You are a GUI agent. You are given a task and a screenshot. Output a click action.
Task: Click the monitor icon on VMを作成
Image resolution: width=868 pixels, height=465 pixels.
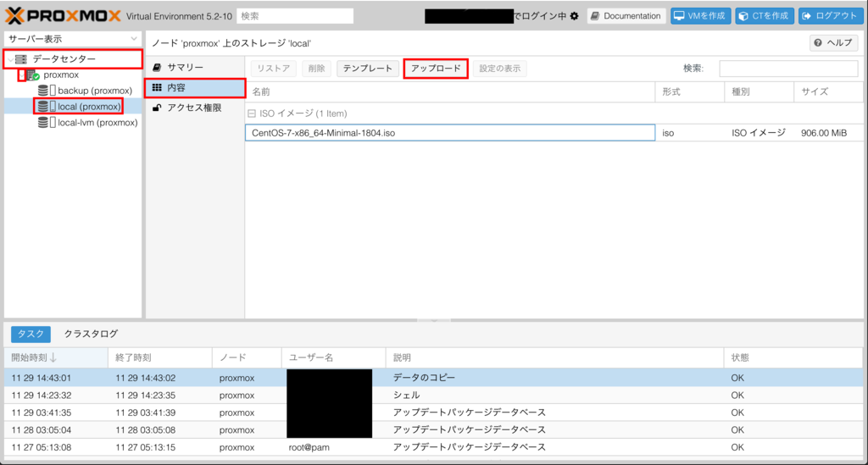(679, 16)
